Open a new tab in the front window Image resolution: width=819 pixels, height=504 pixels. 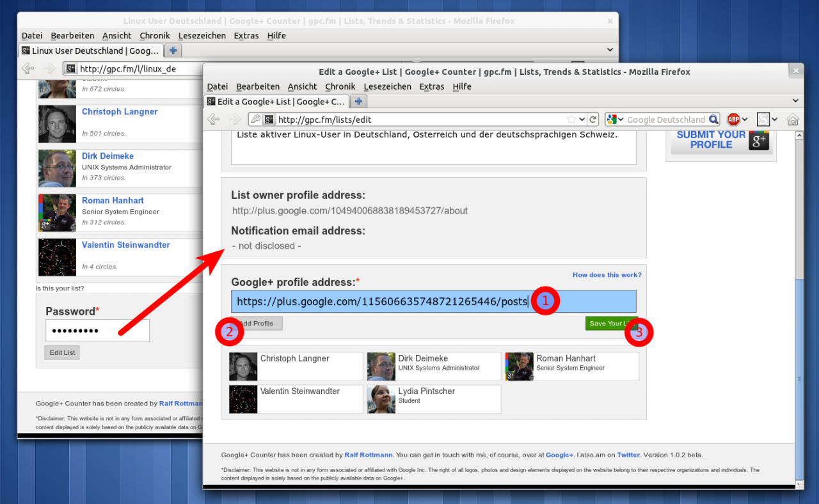click(358, 101)
